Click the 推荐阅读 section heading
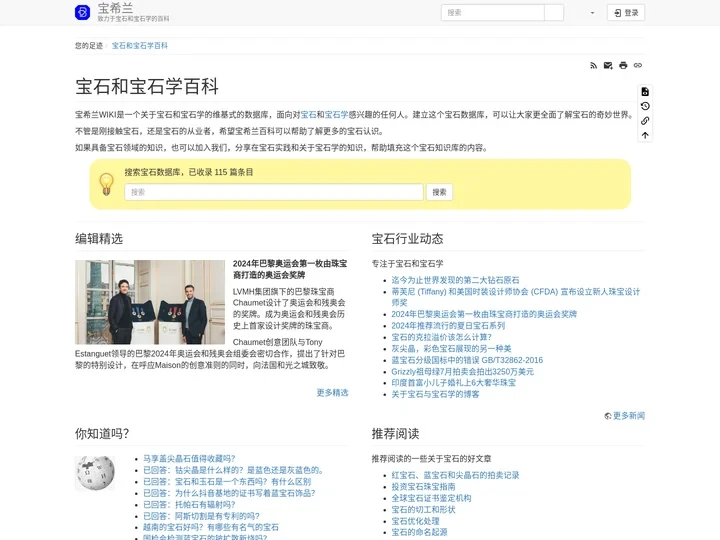720x540 pixels. [395, 433]
